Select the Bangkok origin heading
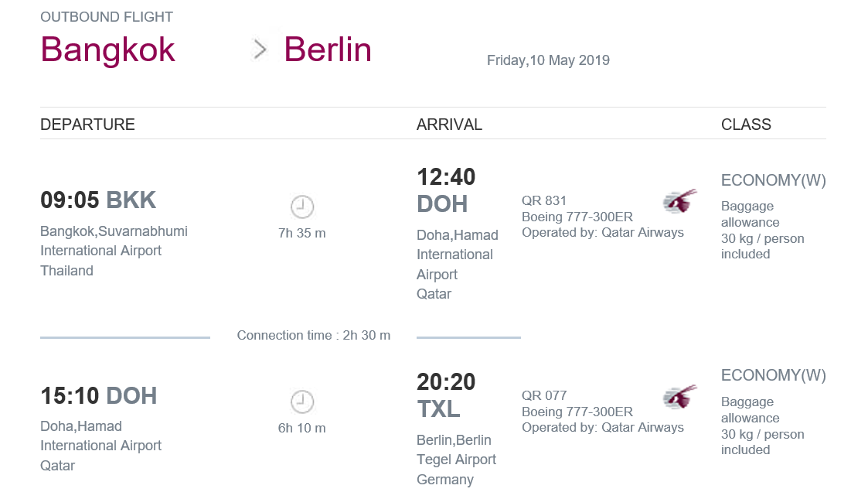Screen dimensions: 868x499 [108, 50]
